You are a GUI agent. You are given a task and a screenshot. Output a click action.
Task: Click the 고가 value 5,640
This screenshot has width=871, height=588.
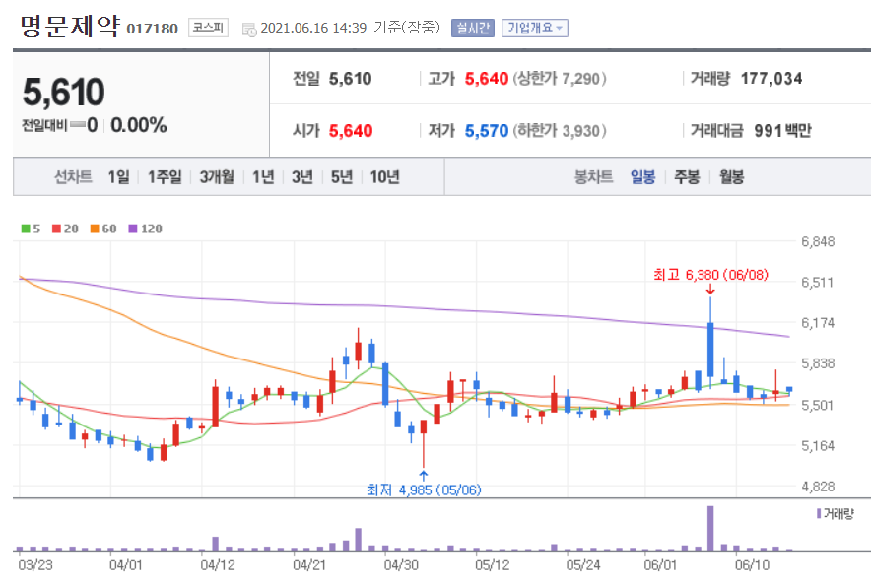(x=487, y=79)
